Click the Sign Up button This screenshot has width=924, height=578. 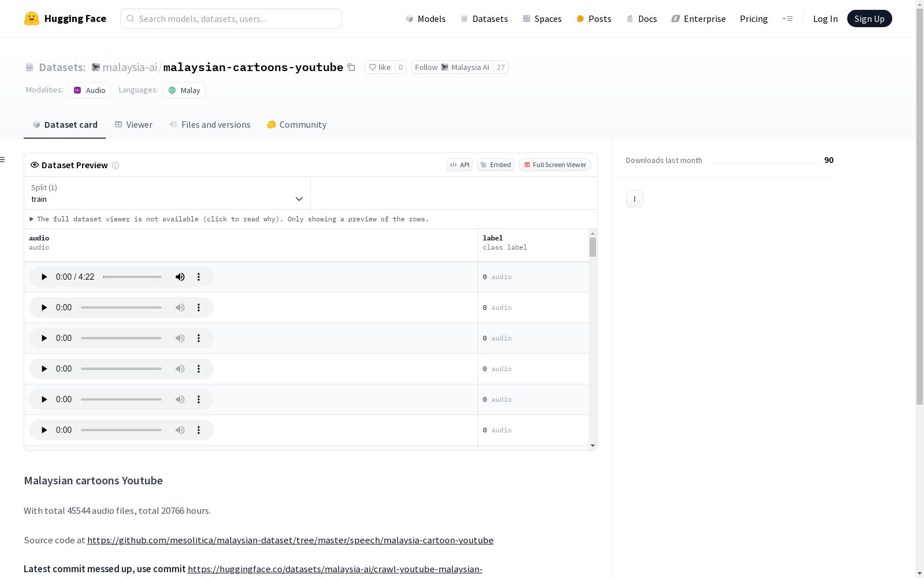(x=869, y=18)
